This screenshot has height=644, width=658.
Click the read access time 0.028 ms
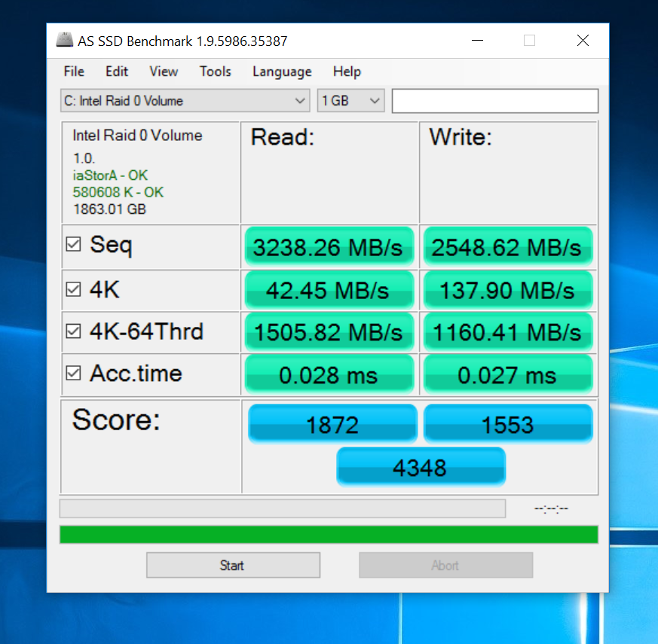point(329,375)
